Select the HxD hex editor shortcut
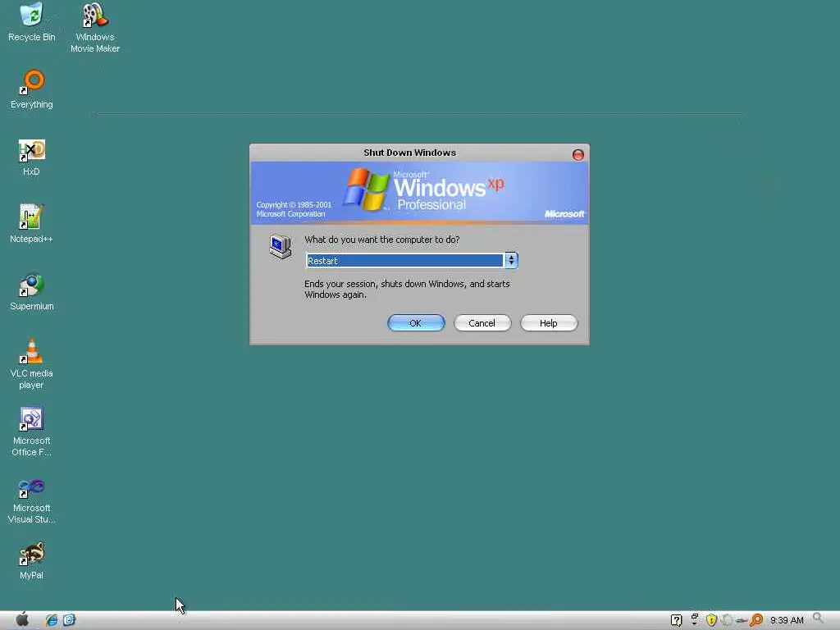Viewport: 840px width, 630px height. [x=32, y=157]
